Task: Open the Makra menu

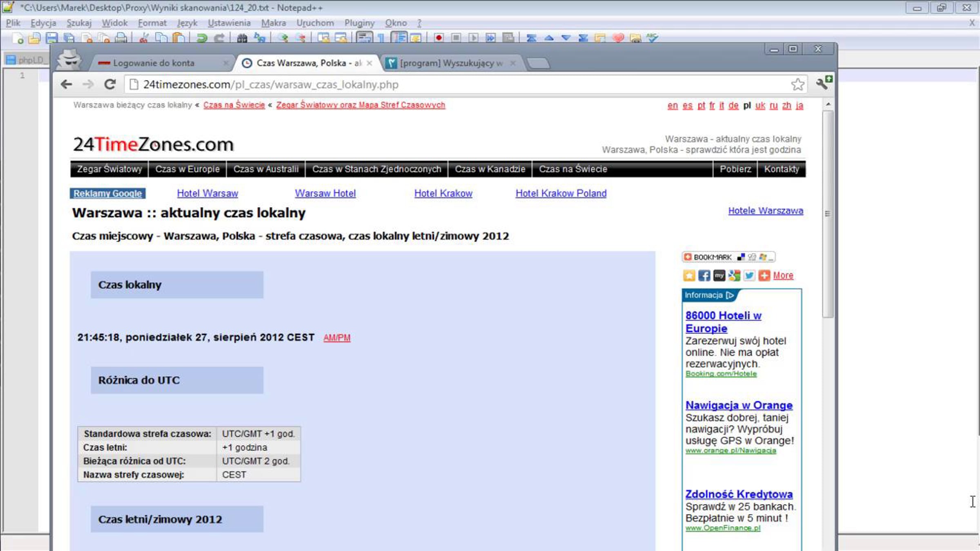Action: [x=274, y=23]
